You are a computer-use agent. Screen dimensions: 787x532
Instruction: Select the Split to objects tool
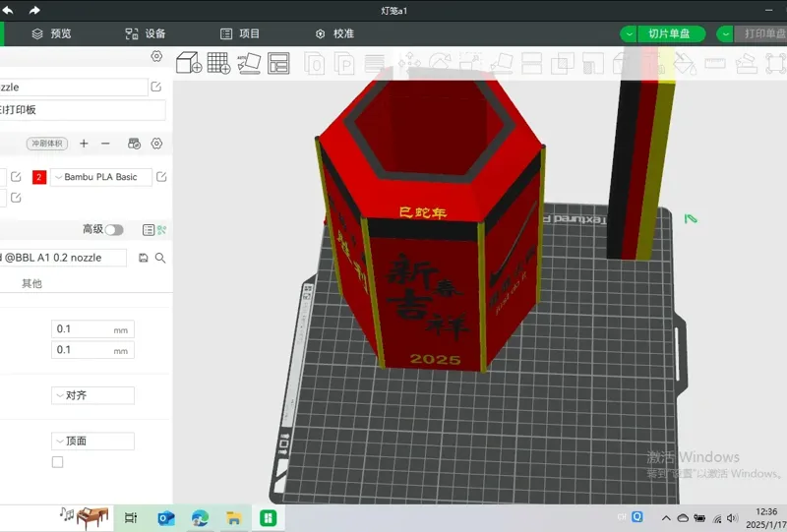(x=315, y=64)
